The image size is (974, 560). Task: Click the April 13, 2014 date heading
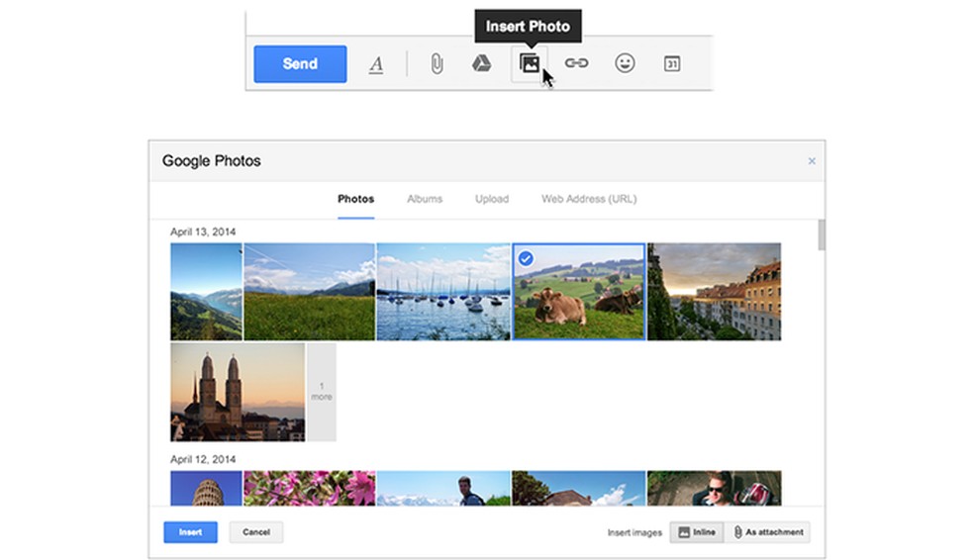(x=203, y=232)
